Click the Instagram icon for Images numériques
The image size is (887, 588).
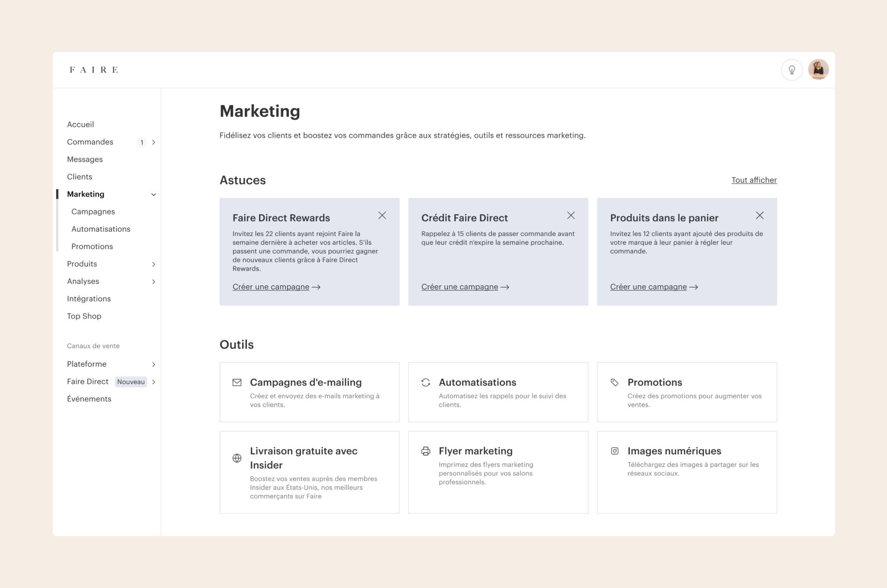click(615, 451)
